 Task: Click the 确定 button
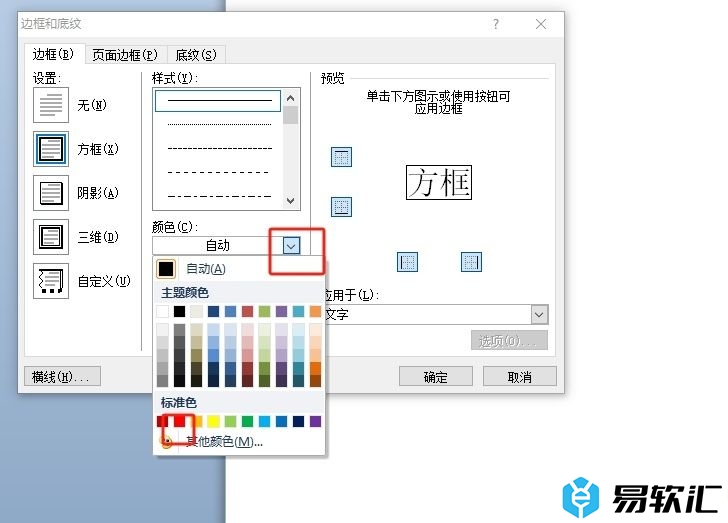(436, 377)
